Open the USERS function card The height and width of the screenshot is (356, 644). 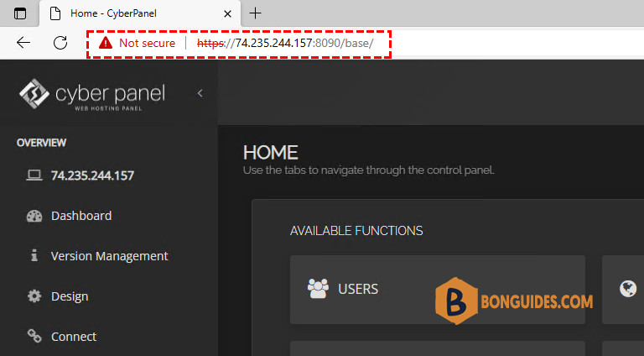[438, 290]
